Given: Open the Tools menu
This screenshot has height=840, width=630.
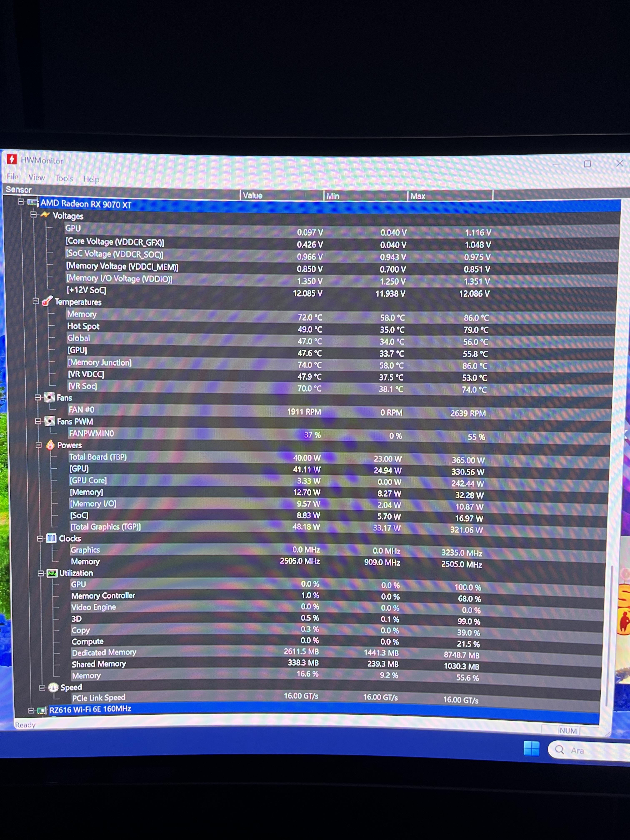Looking at the screenshot, I should [64, 178].
